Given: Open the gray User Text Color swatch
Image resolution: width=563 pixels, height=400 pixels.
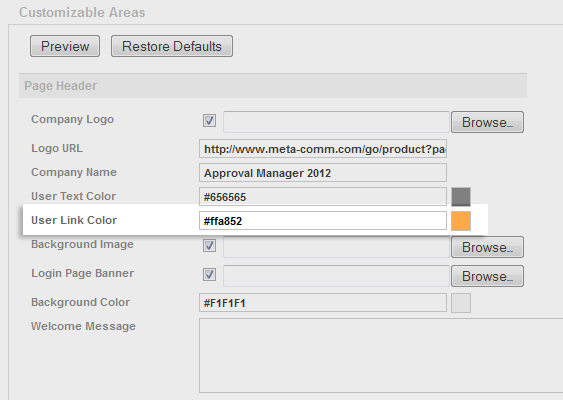Looking at the screenshot, I should (461, 197).
